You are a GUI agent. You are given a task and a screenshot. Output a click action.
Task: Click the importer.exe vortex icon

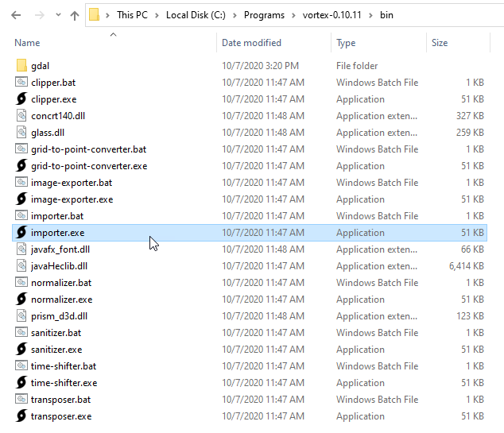pyautogui.click(x=21, y=232)
